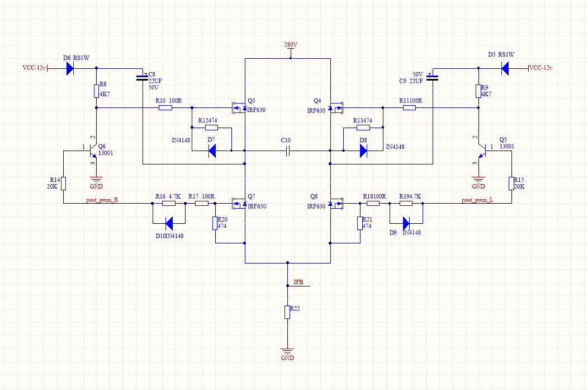Click the IFB net label
This screenshot has width=588, height=390.
click(x=298, y=283)
